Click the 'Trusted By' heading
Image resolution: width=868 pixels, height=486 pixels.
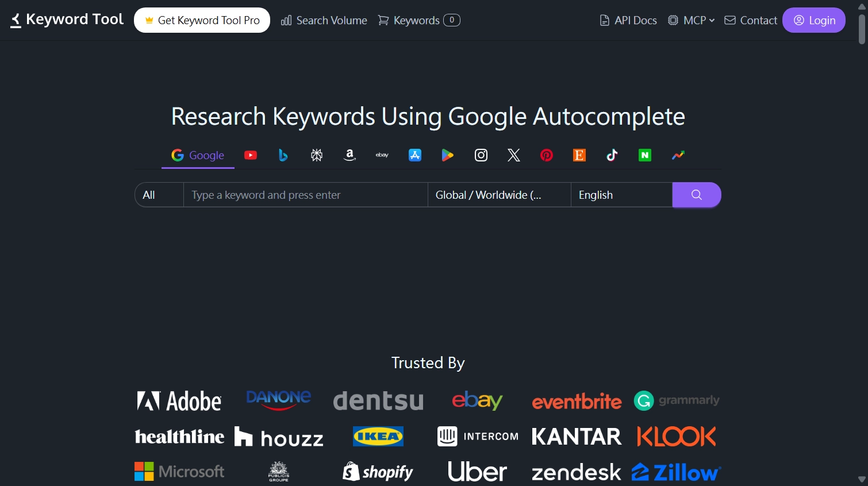coord(428,363)
